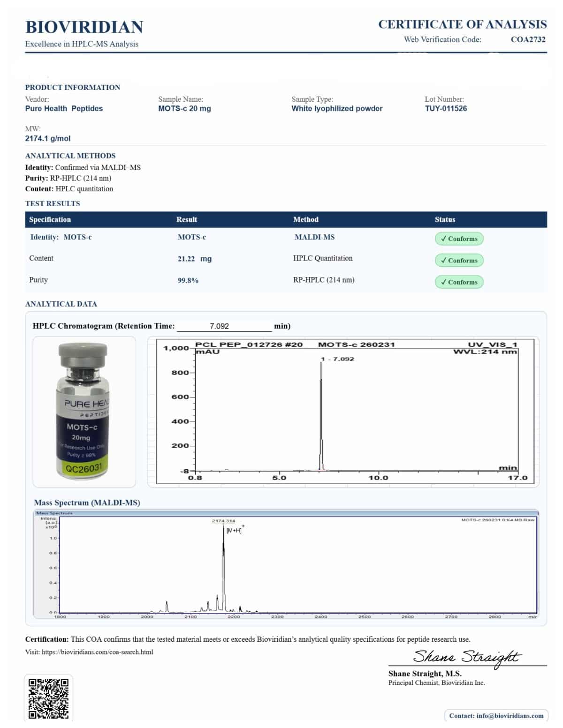The width and height of the screenshot is (563, 728).
Task: Click the Method column header
Action: point(305,219)
